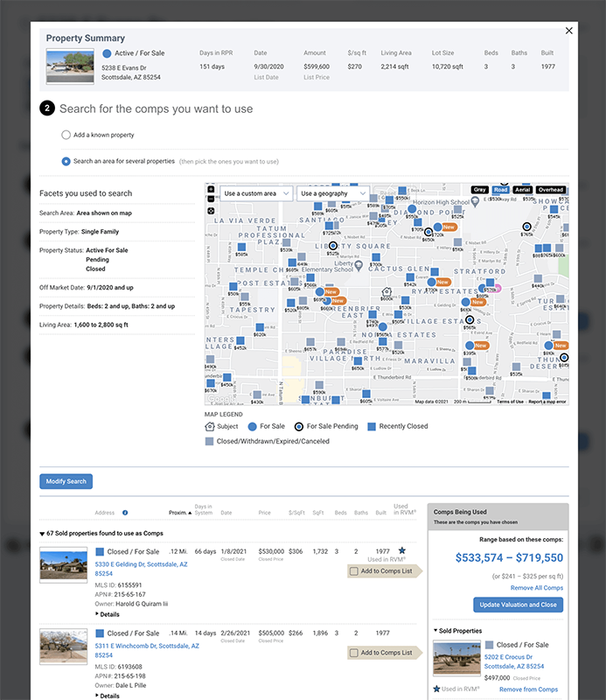Select the subject house marker labeled $600k
The height and width of the screenshot is (700, 606).
coord(387,292)
